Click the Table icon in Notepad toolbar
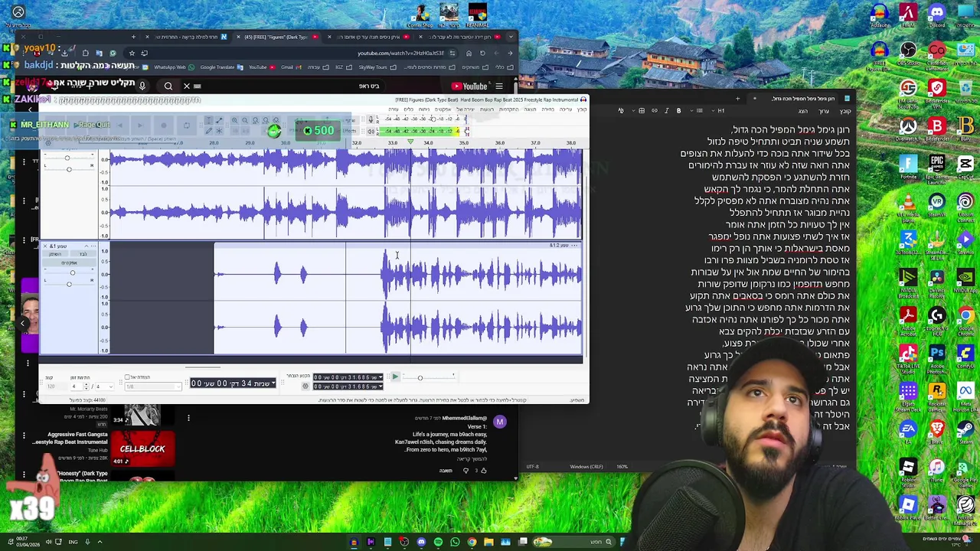The height and width of the screenshot is (551, 980). (642, 111)
